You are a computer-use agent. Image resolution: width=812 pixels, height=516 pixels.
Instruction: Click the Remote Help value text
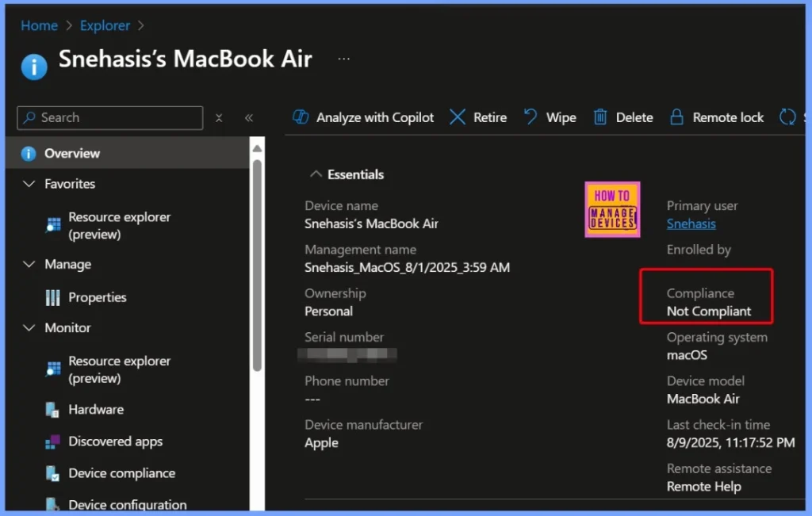point(704,487)
